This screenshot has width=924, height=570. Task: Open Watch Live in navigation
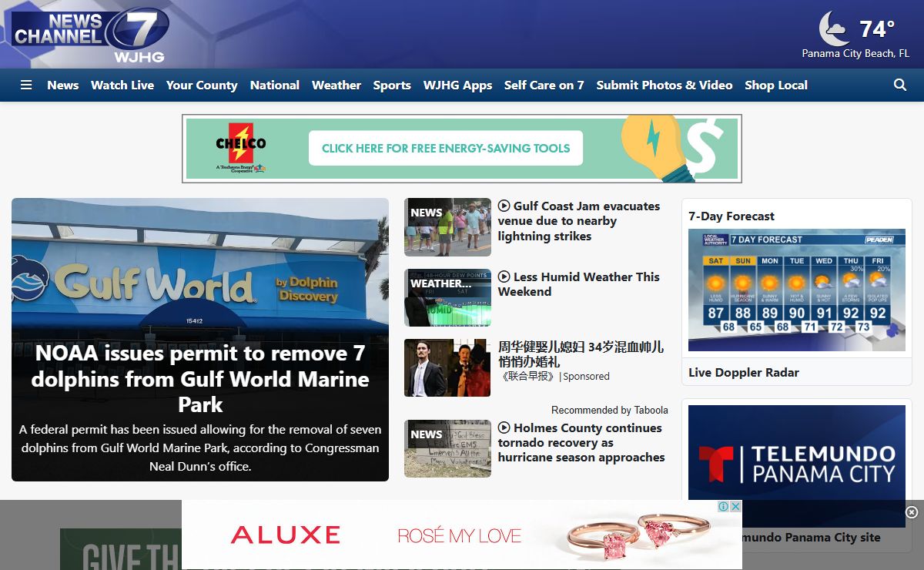pyautogui.click(x=122, y=85)
